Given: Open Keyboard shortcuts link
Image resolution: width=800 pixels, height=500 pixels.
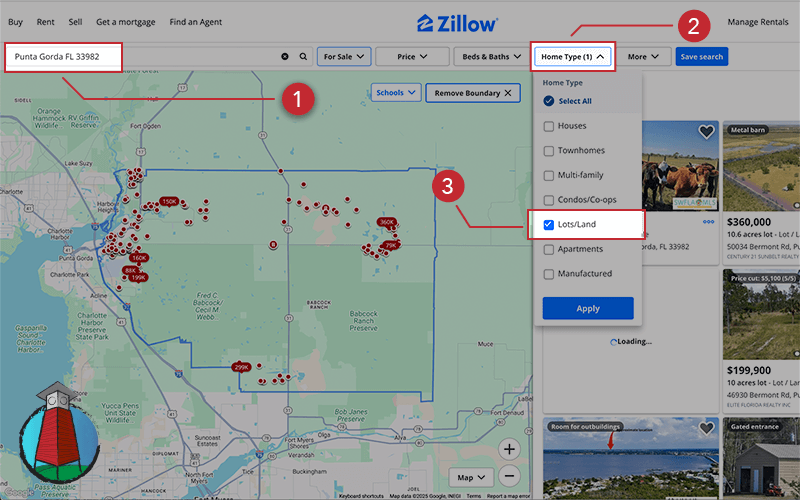Looking at the screenshot, I should (x=361, y=496).
